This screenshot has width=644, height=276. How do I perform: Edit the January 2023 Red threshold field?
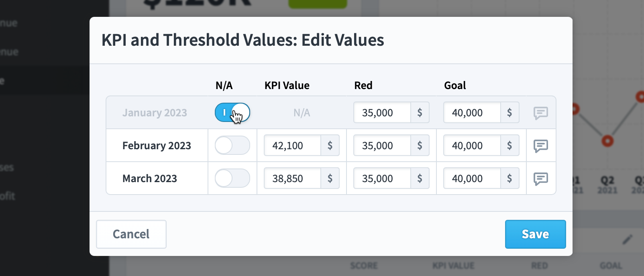[382, 112]
